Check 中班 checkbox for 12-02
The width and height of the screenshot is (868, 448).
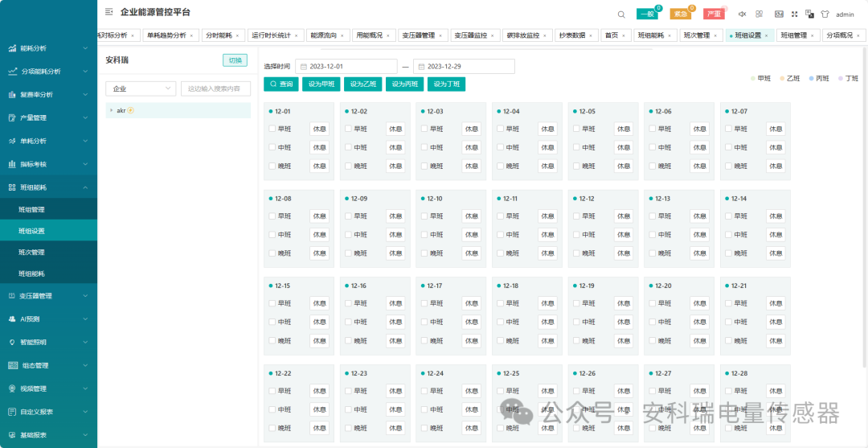point(348,147)
